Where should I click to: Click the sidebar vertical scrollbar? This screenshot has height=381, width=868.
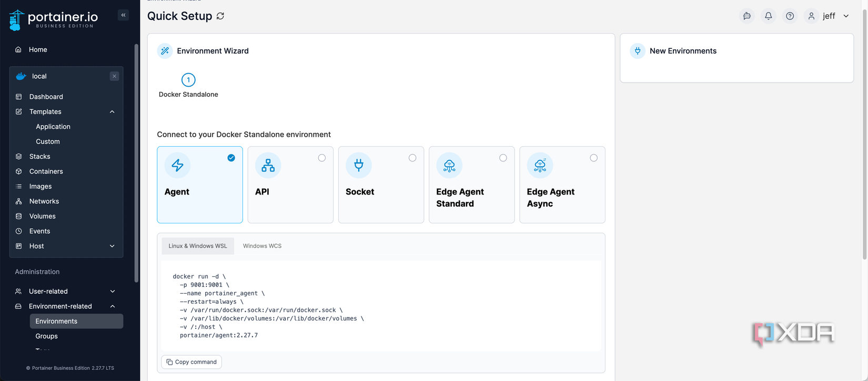136,163
